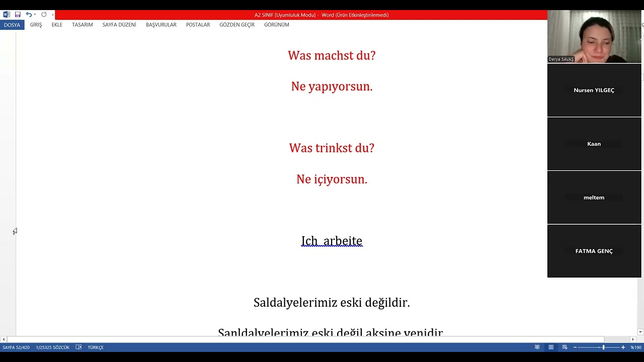The width and height of the screenshot is (644, 362).
Task: Click the horizontal scrollbar thumb
Action: pyautogui.click(x=305, y=339)
